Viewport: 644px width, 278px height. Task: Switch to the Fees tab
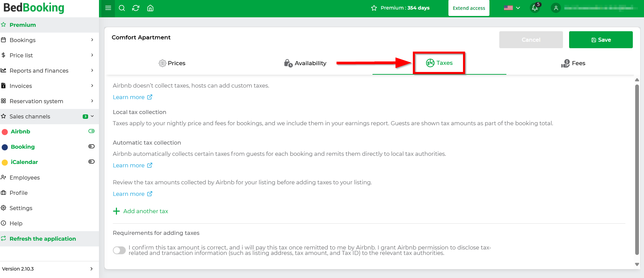tap(573, 63)
